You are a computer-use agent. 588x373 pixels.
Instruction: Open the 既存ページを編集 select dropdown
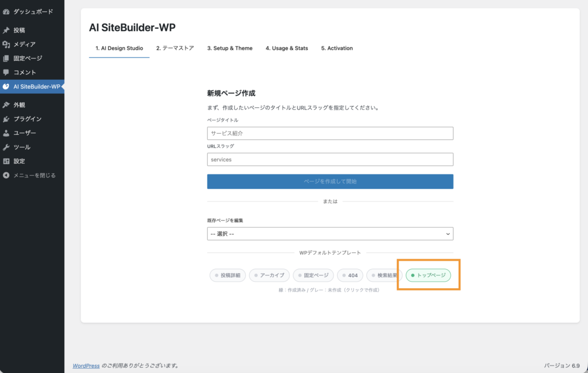click(330, 234)
